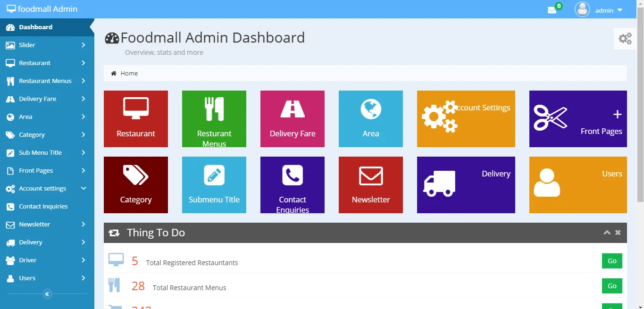Close the Thing To Do panel
Screen dimensions: 644x309
click(618, 233)
